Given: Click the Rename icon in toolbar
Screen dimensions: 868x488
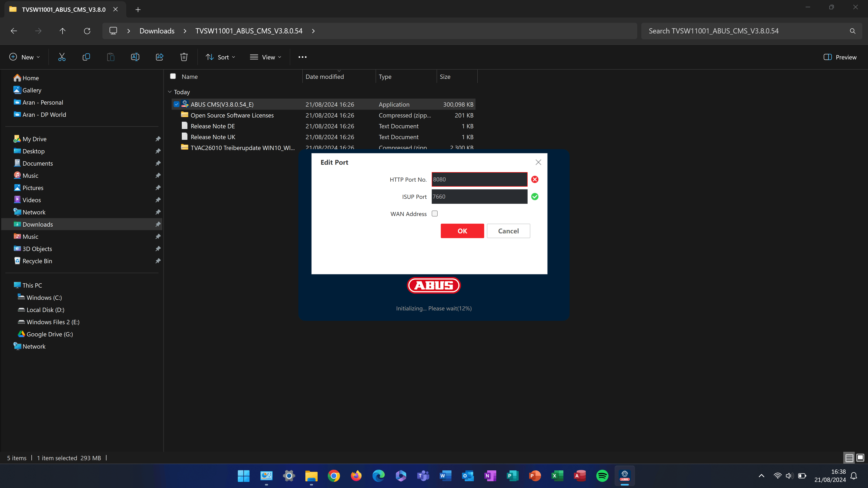Looking at the screenshot, I should 135,57.
